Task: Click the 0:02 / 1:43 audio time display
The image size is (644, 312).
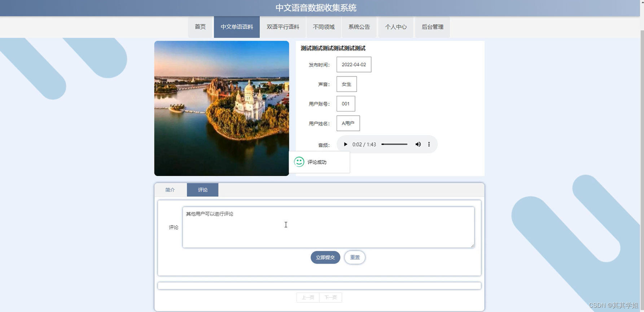Action: click(364, 144)
